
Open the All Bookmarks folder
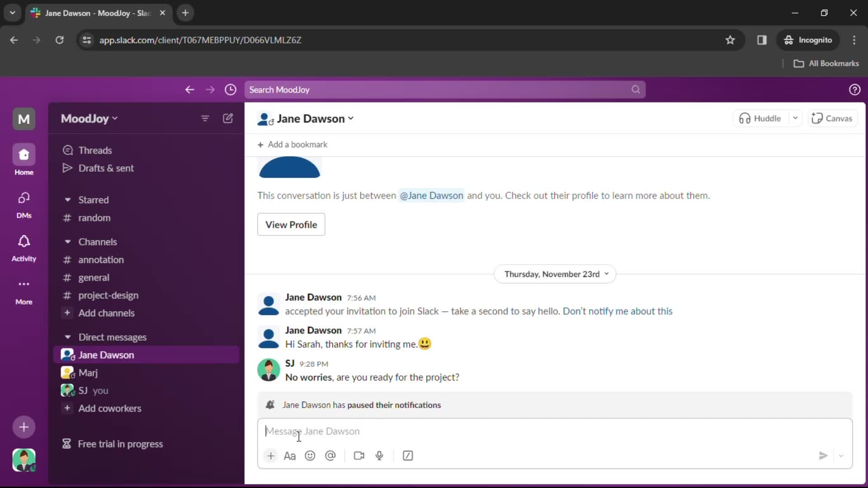(x=826, y=63)
